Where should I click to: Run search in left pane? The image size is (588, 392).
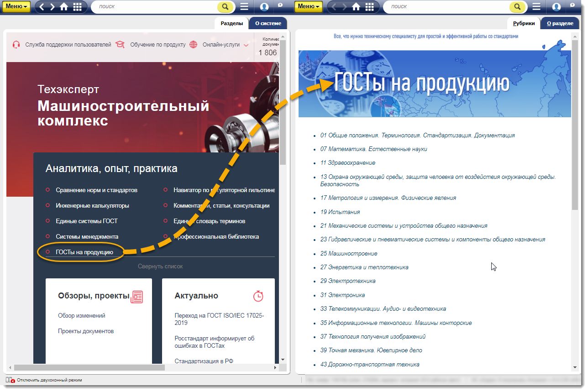225,7
